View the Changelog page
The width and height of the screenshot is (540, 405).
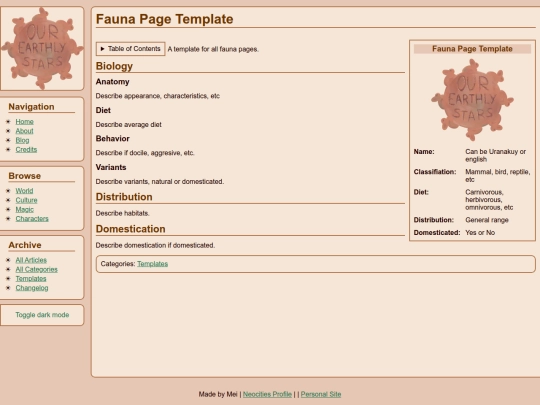[x=32, y=288]
